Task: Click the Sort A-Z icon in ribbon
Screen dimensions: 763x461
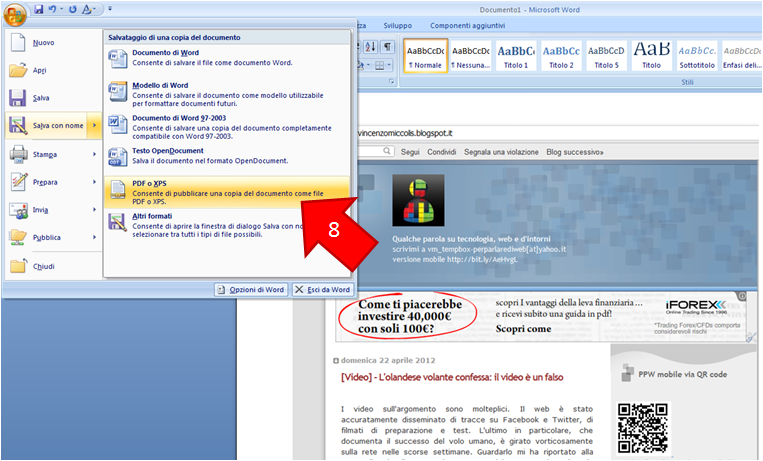Action: [370, 47]
